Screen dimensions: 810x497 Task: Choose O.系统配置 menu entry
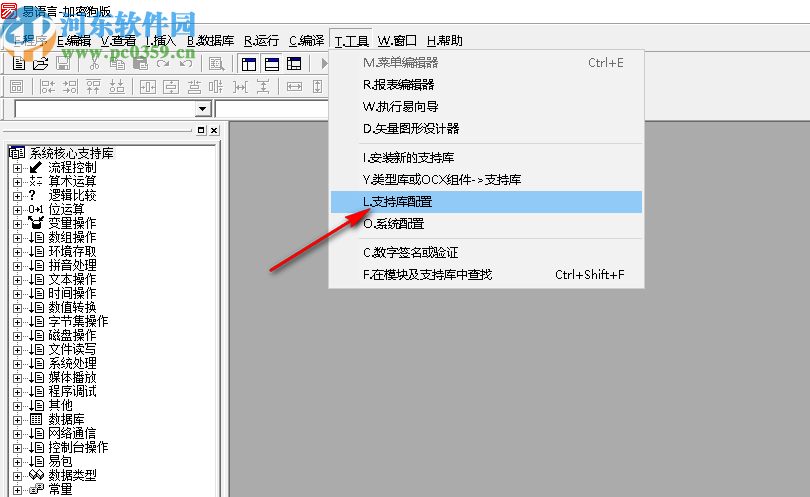pos(486,224)
